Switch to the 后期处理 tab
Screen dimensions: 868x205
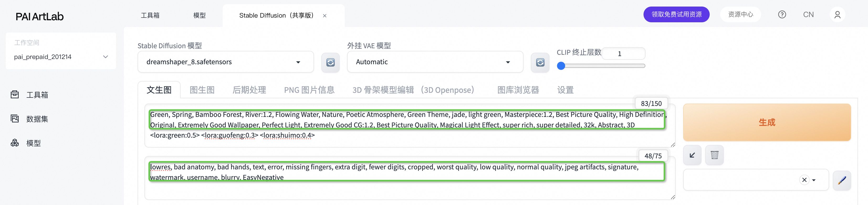249,90
